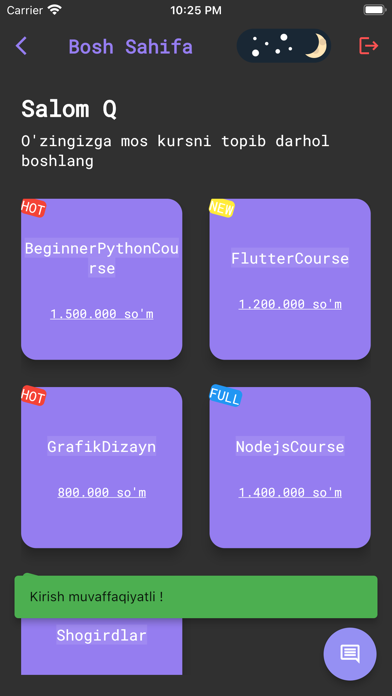
Task: Tap the FULL badge on NodejsCourse
Action: coord(225,395)
